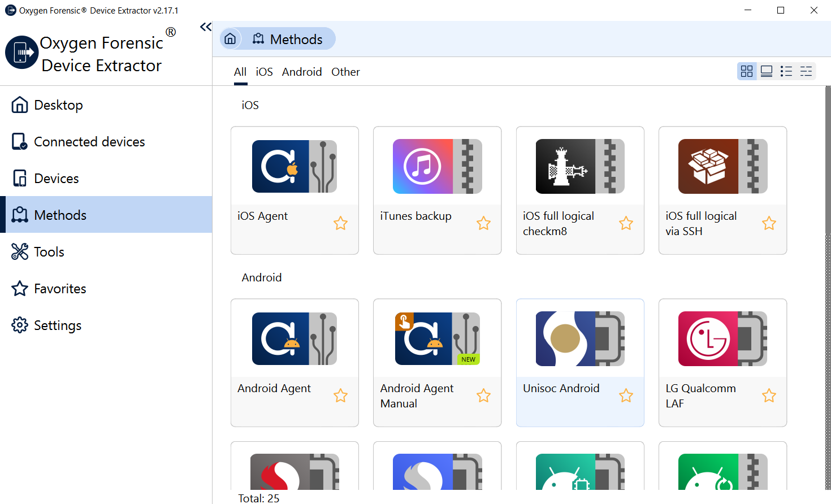Switch to bulleted list view
This screenshot has width=831, height=504.
[786, 71]
